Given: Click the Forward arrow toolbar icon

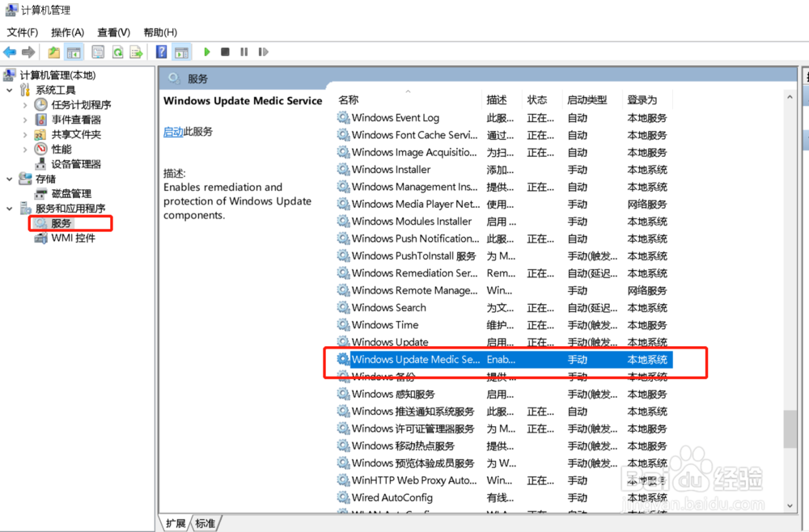Looking at the screenshot, I should (x=28, y=52).
